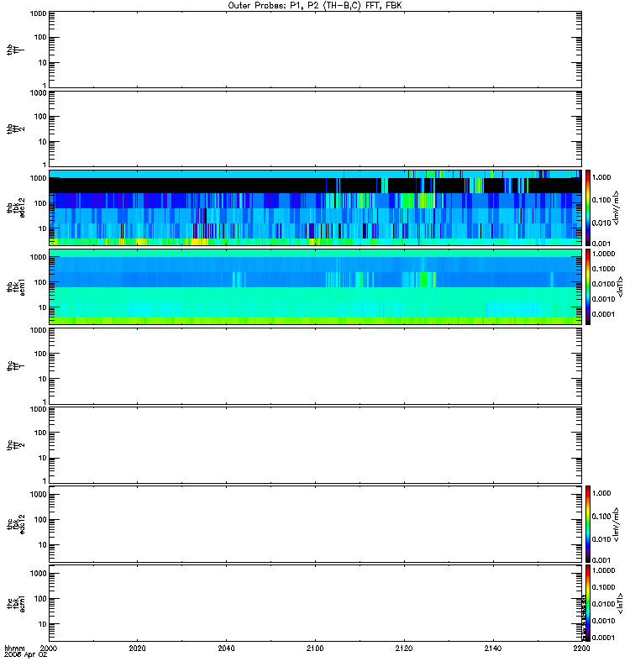Screen dimensions: 630x672
Task: Click the 'thb fbk scm1' y-axis title
Action: [x=15, y=286]
